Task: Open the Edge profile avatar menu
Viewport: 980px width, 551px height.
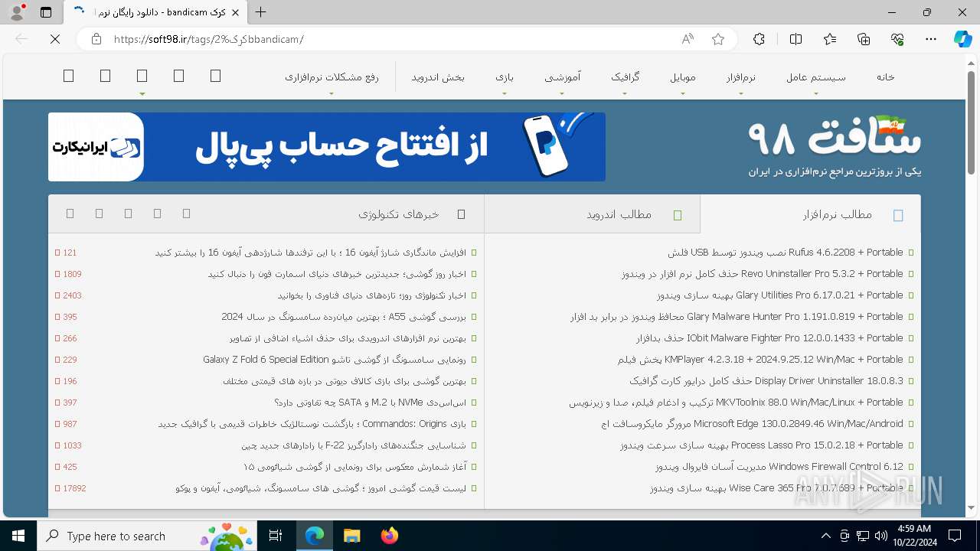Action: (x=17, y=12)
